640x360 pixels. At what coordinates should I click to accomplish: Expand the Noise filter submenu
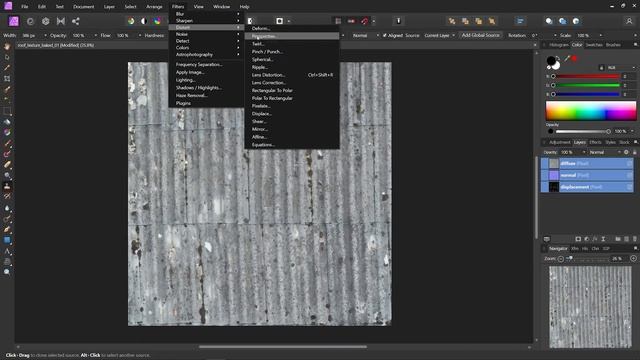click(x=207, y=34)
